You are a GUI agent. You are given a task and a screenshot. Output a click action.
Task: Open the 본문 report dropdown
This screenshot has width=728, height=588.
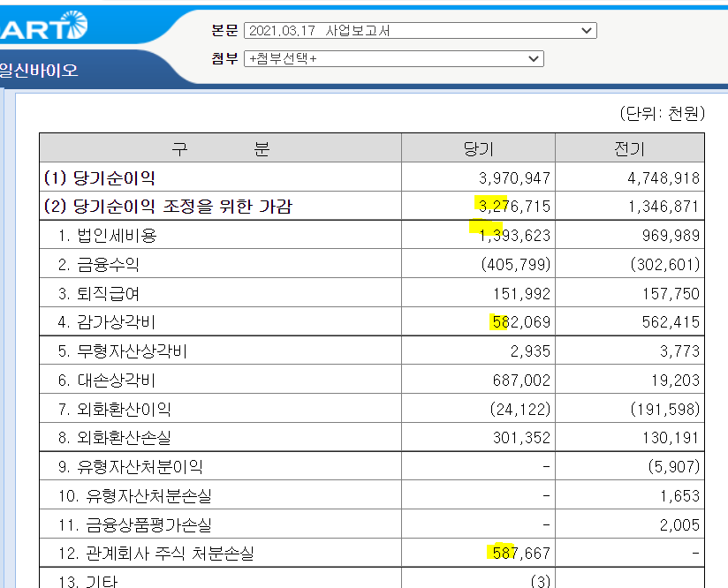click(421, 31)
